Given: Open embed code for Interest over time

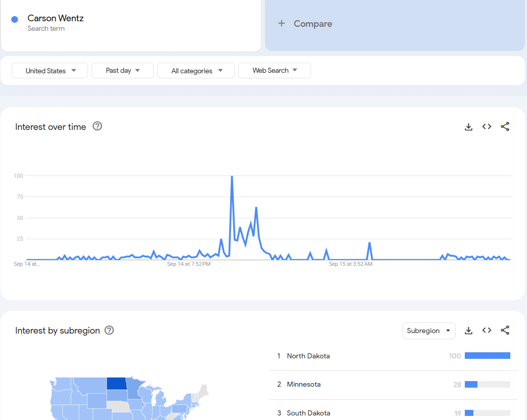Looking at the screenshot, I should [x=487, y=127].
